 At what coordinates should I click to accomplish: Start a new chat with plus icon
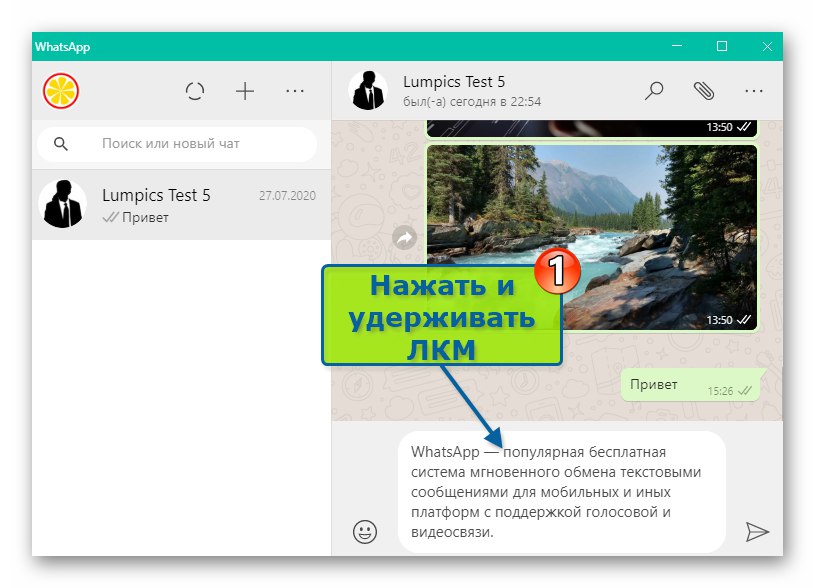click(245, 92)
